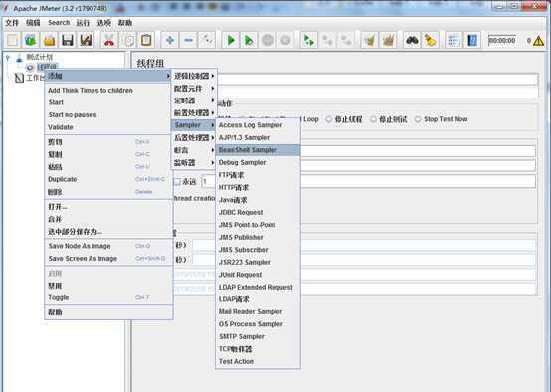The image size is (551, 392).
Task: Expand the 添加 submenu entry
Action: (108, 76)
